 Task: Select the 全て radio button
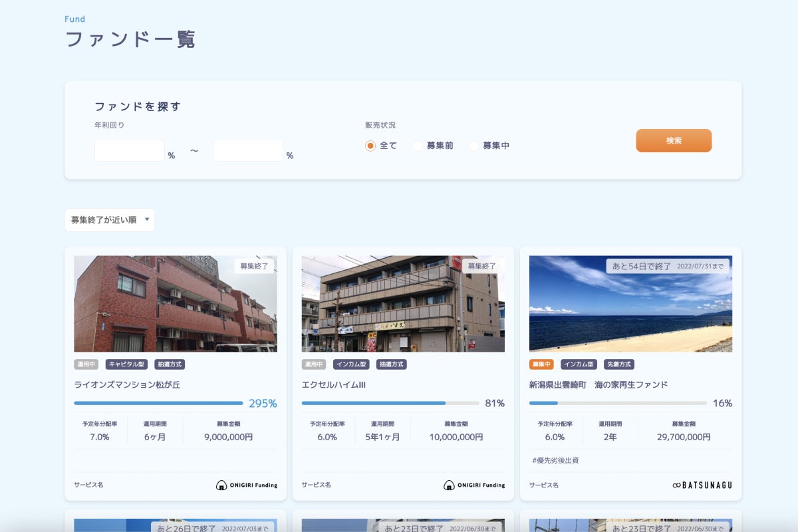(x=370, y=146)
